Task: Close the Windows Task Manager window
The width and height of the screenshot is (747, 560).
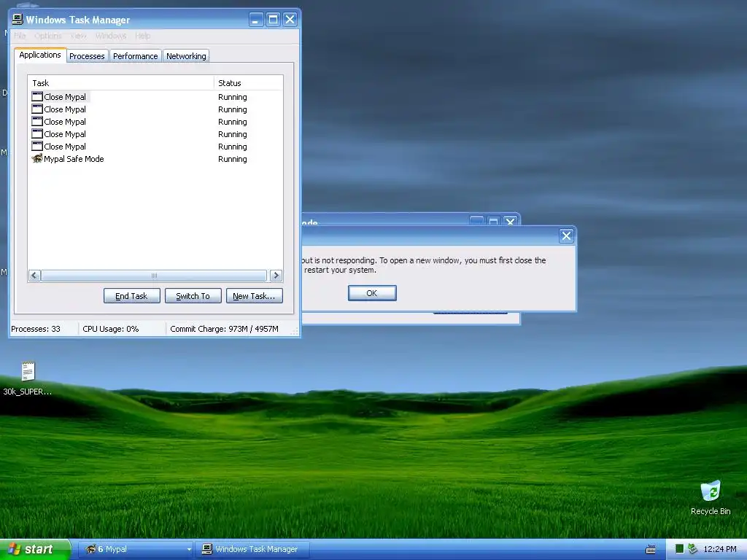Action: pos(290,20)
